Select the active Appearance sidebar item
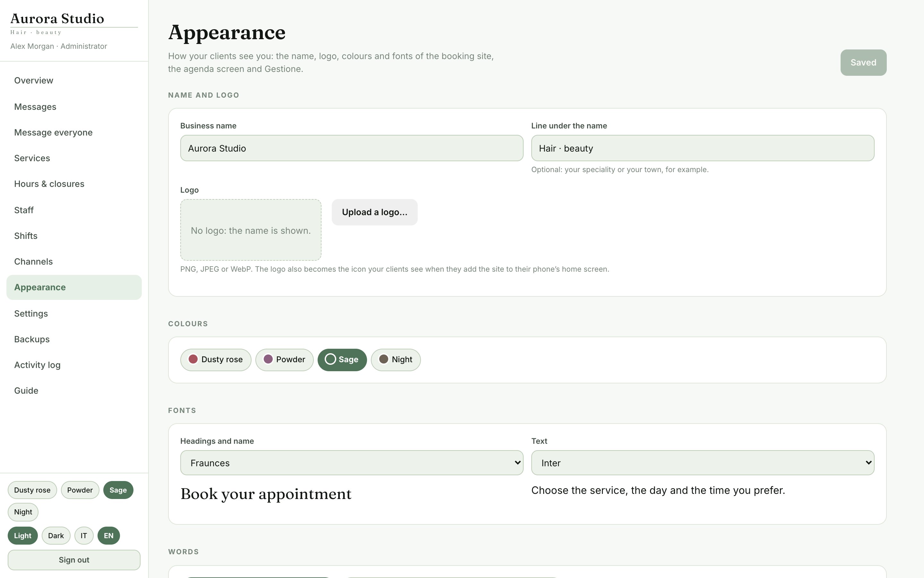The height and width of the screenshot is (578, 924). [x=74, y=287]
